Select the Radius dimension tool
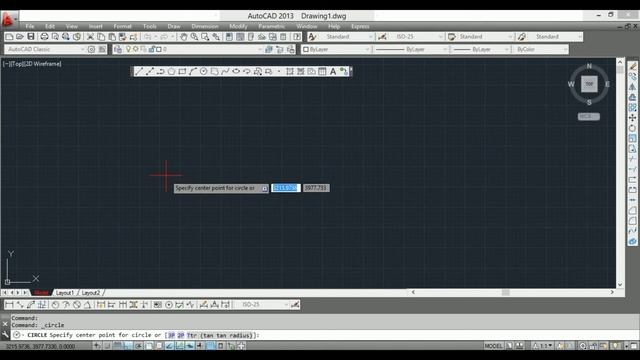The width and height of the screenshot is (640, 360). point(55,304)
